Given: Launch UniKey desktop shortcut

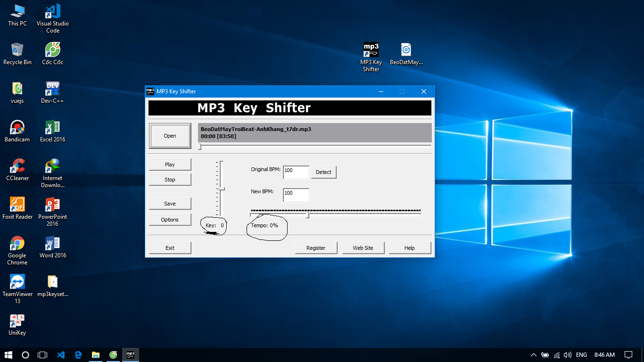Looking at the screenshot, I should [x=17, y=324].
